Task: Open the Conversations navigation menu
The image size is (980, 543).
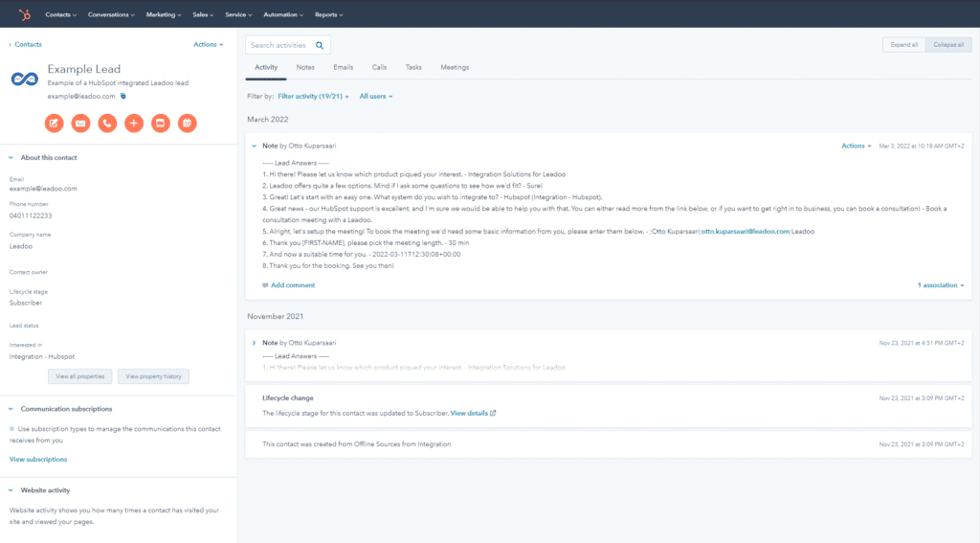Action: 111,14
